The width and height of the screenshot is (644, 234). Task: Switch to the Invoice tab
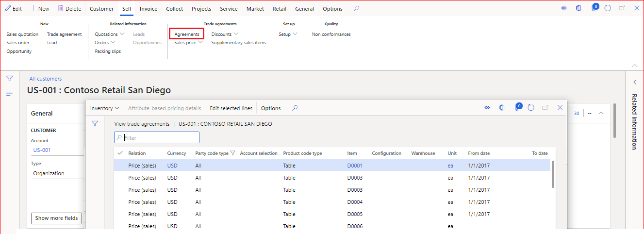[149, 9]
